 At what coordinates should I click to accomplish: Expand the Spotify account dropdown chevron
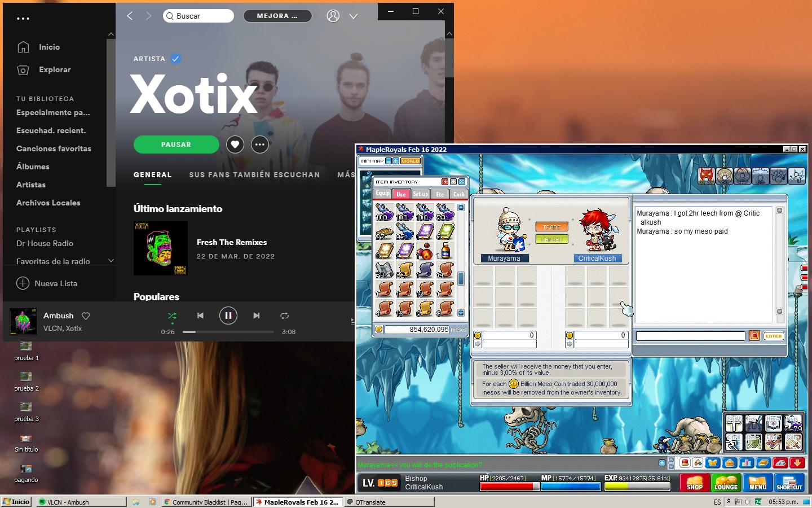coord(354,16)
